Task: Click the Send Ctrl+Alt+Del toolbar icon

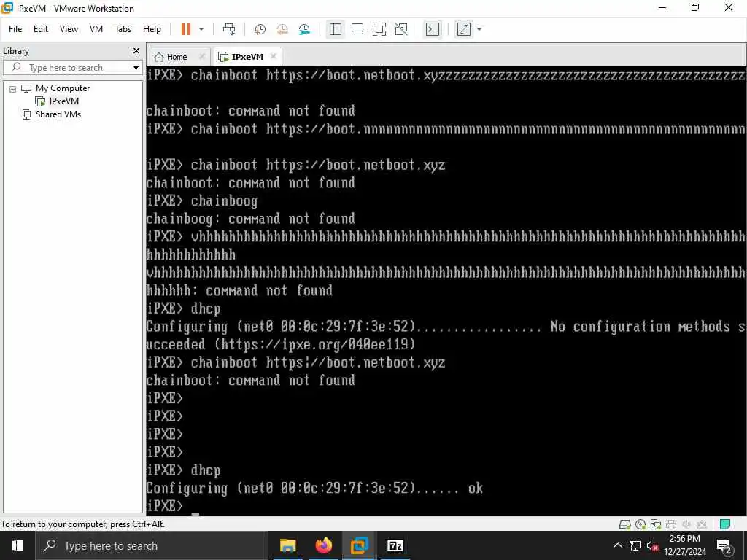Action: (x=229, y=29)
